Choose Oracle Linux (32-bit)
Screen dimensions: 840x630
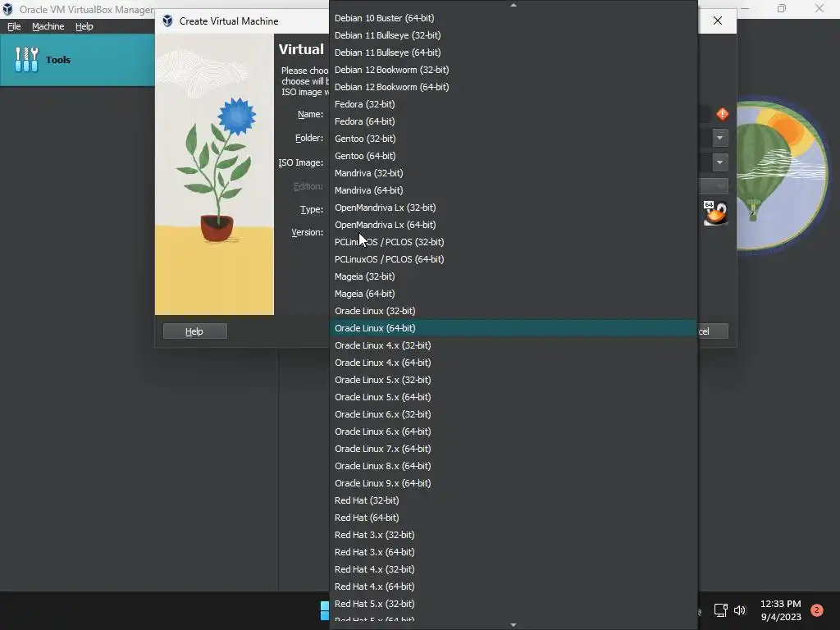[514, 311]
